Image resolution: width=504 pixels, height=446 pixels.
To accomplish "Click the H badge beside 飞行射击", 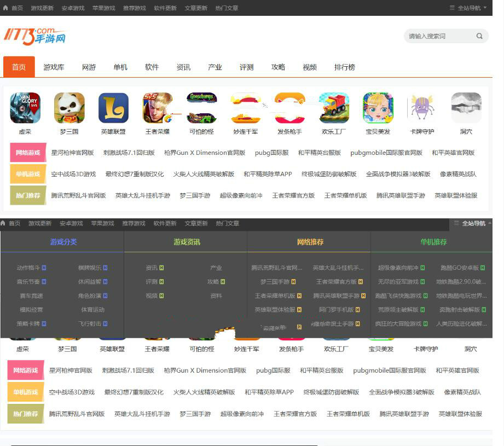I will pyautogui.click(x=105, y=323).
